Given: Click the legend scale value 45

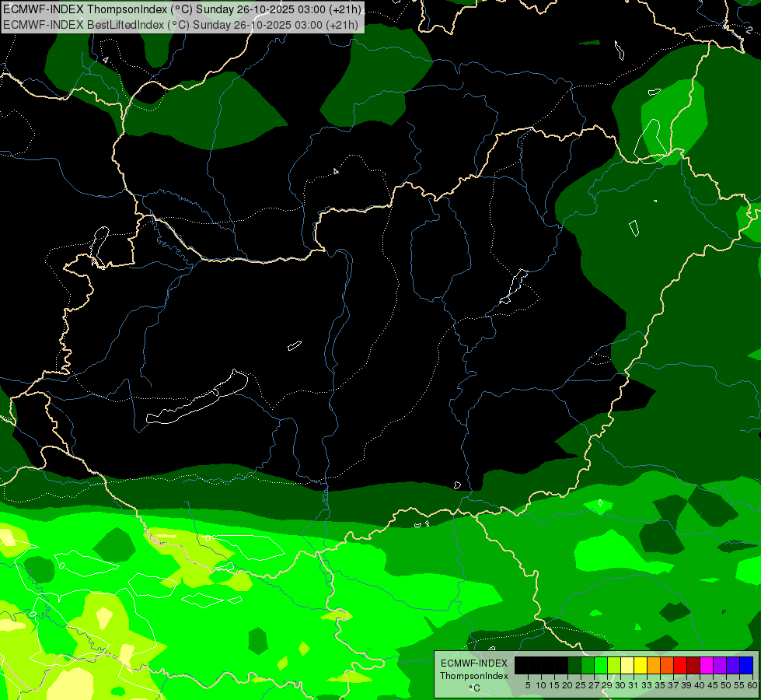Looking at the screenshot, I should point(713,685).
